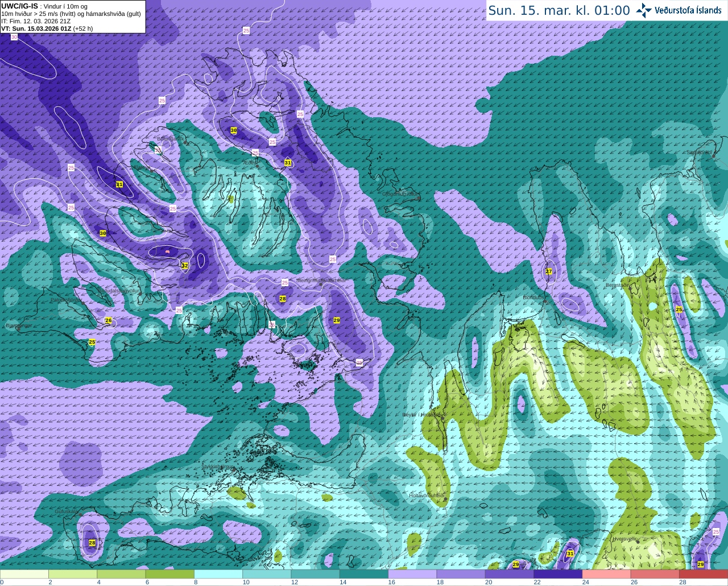Click the Veðurstofa Íslands logo icon

643,10
